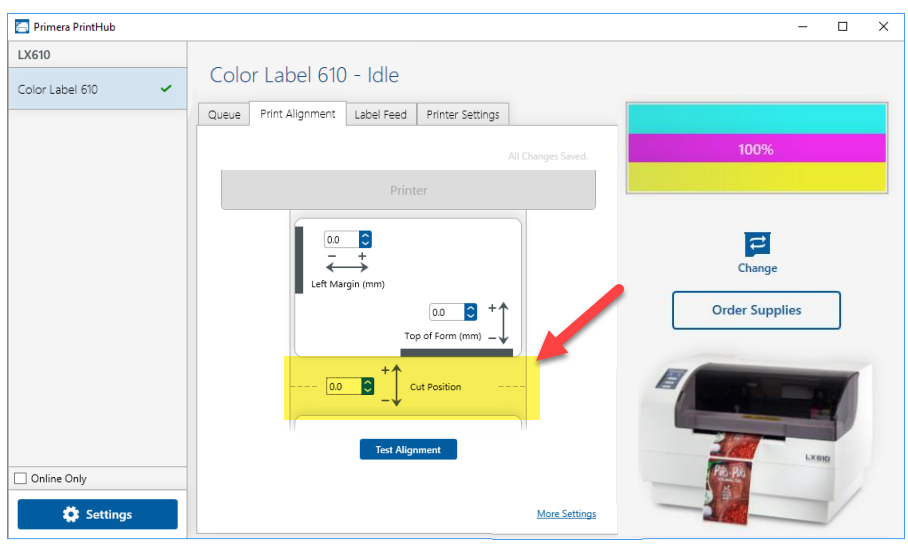Click the Test Alignment button

(x=408, y=450)
